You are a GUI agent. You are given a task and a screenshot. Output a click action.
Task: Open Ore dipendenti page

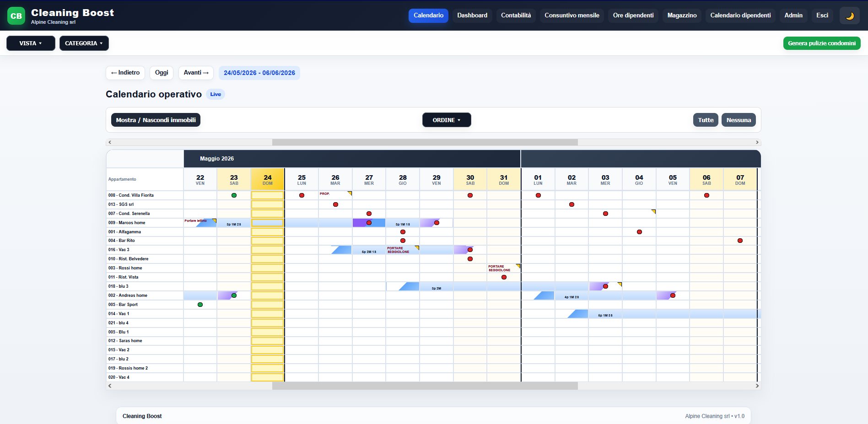point(633,16)
